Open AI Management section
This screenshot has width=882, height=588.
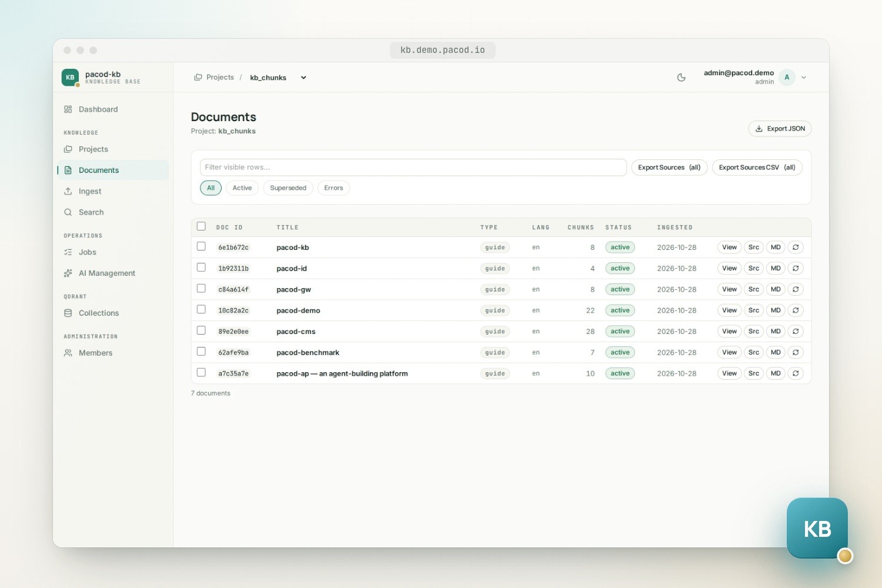click(x=113, y=273)
